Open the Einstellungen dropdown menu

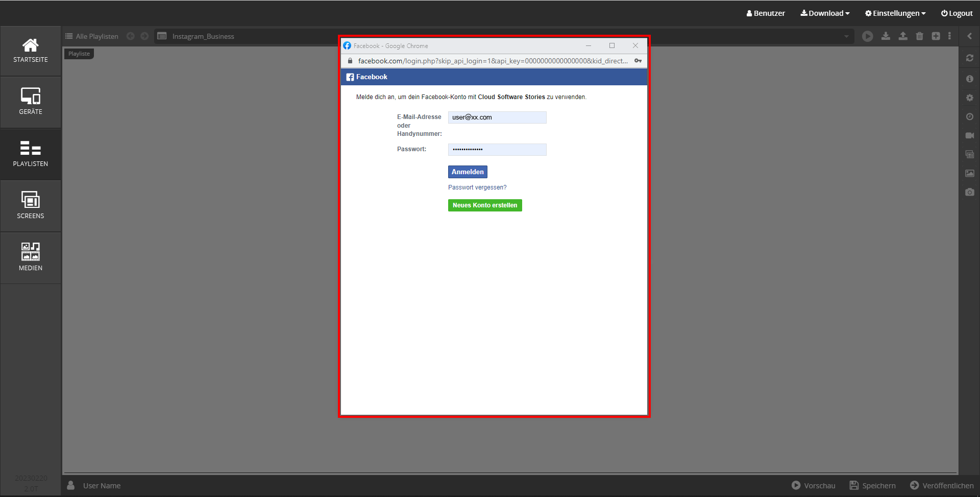895,13
